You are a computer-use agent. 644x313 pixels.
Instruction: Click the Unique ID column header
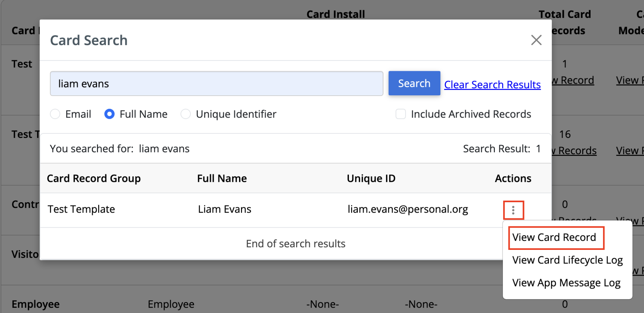click(371, 178)
